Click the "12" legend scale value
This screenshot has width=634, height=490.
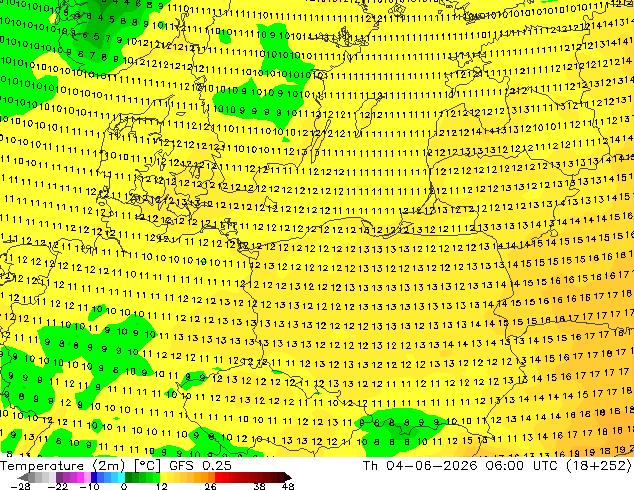tap(162, 486)
